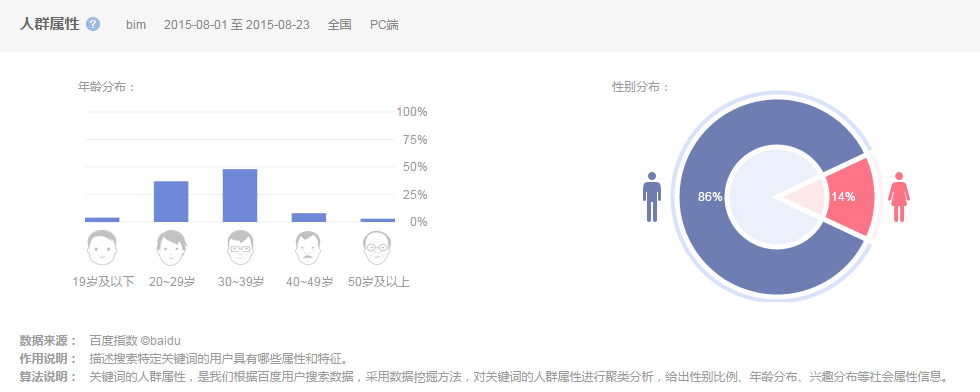980x392 pixels.
Task: Click the 25% axis label
Action: [415, 194]
